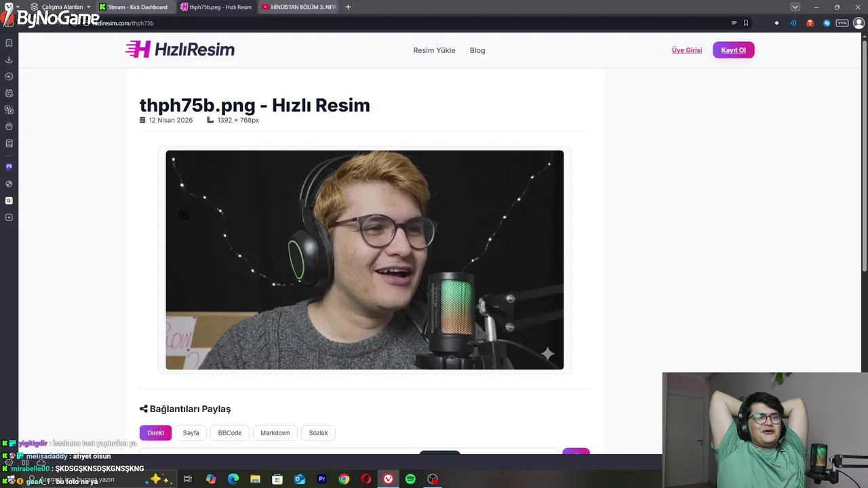The image size is (868, 488).
Task: Add a new web panel
Action: tap(9, 218)
